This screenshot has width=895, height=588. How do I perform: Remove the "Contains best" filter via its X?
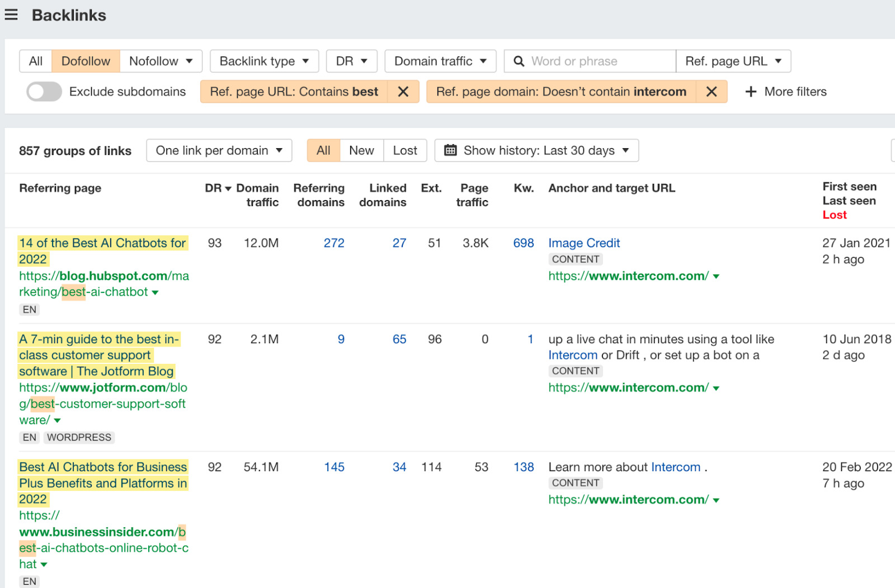(403, 91)
